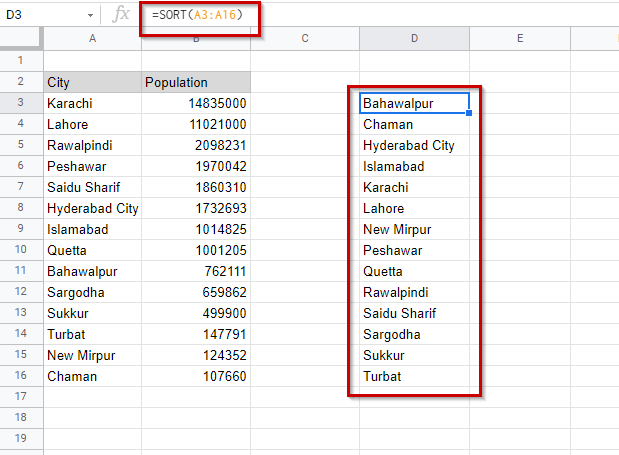Click the population value 499900
The image size is (619, 455).
(196, 313)
